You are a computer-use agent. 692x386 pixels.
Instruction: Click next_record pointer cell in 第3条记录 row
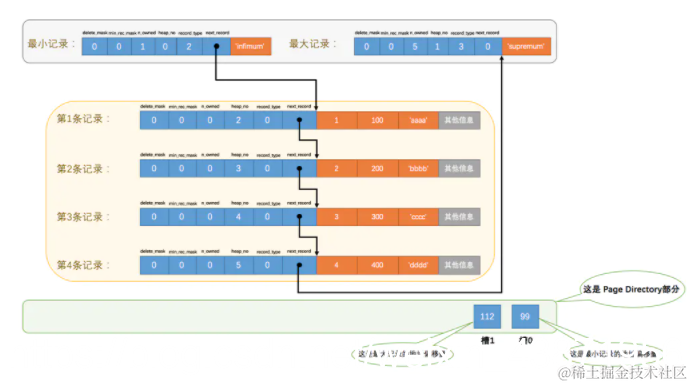299,217
